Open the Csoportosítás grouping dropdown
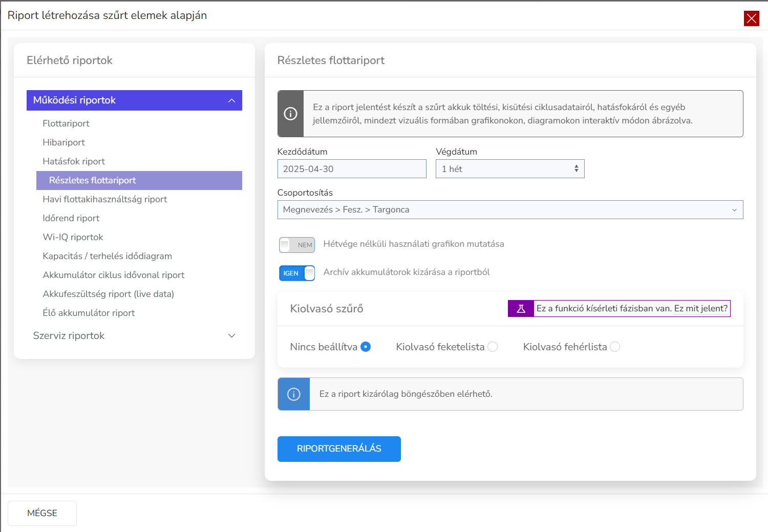The height and width of the screenshot is (532, 768). coord(509,209)
